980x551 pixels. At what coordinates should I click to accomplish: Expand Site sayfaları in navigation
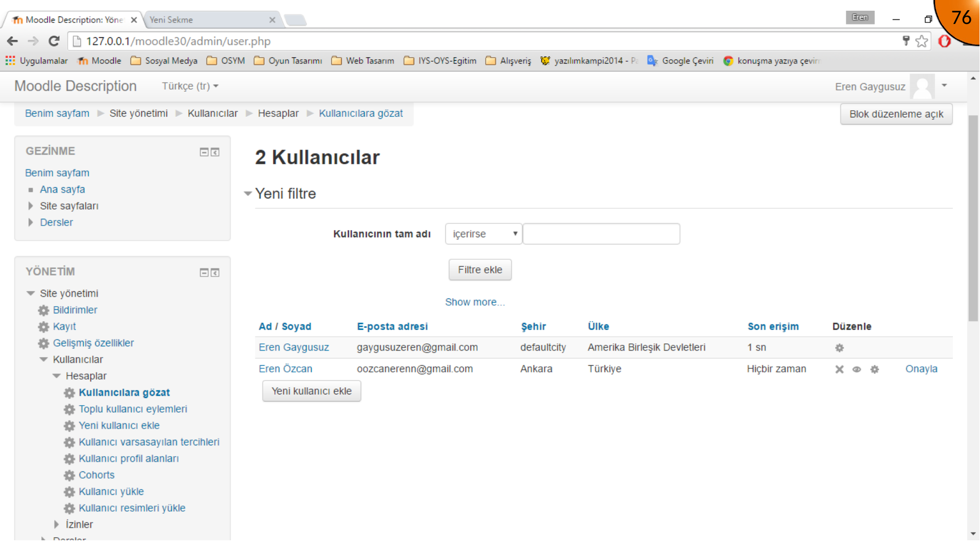click(x=31, y=206)
